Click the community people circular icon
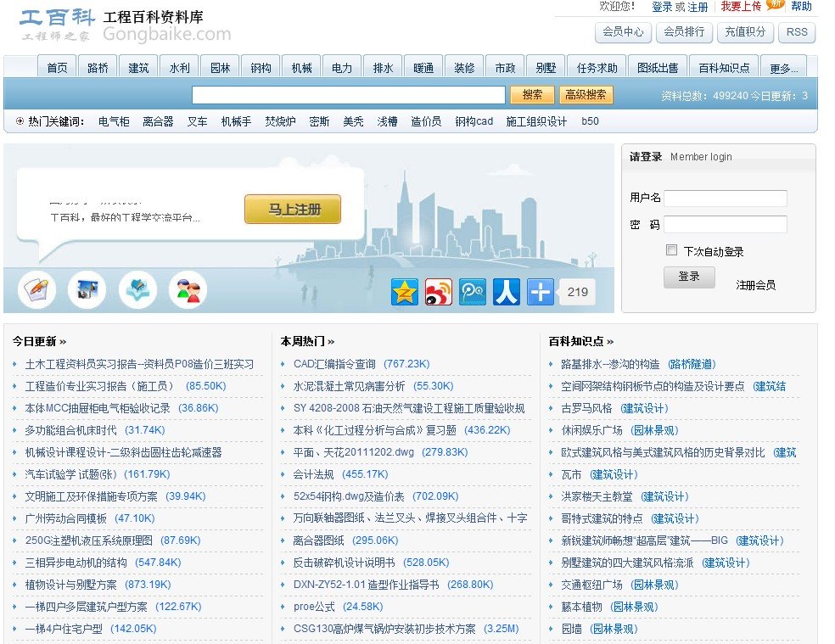This screenshot has width=835, height=644. [x=188, y=288]
